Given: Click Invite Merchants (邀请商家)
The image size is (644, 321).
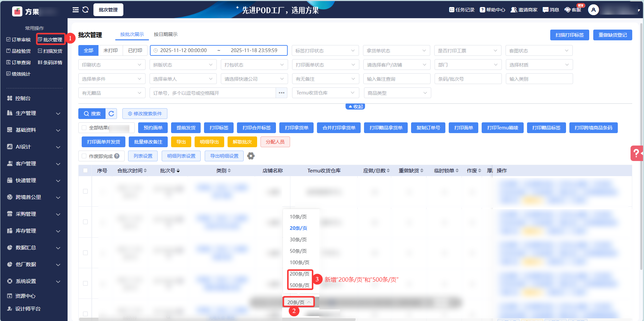Looking at the screenshot, I should [524, 10].
